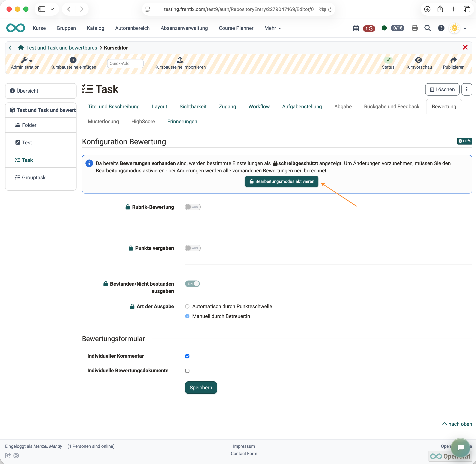Click the logout icon in footer
Screen dimensions: 476x464
click(8, 455)
